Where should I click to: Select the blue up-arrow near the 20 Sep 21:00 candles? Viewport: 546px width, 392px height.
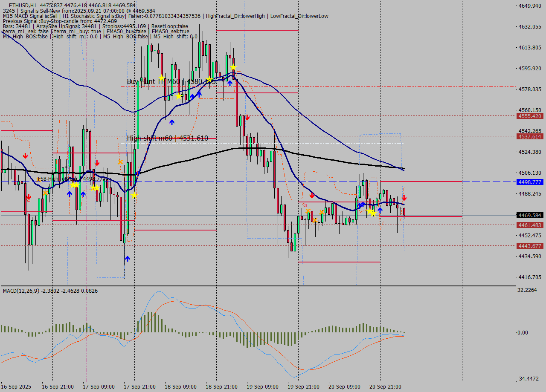pyautogui.click(x=380, y=210)
